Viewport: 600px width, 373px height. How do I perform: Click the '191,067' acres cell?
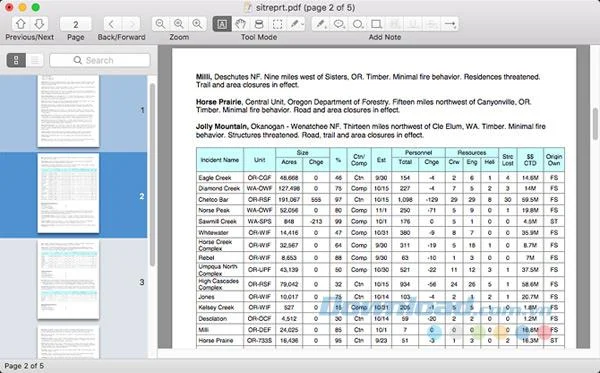[289, 200]
